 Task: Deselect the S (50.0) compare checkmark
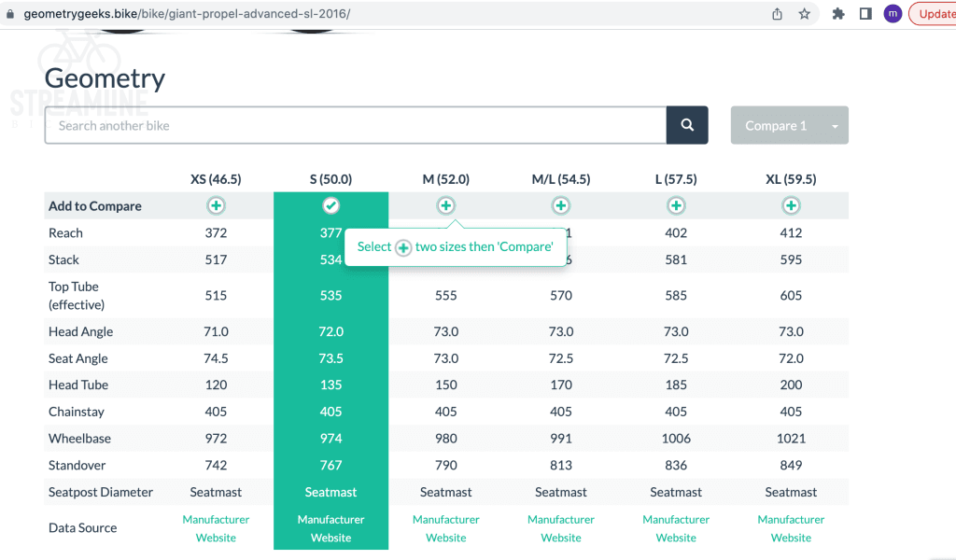(x=330, y=205)
